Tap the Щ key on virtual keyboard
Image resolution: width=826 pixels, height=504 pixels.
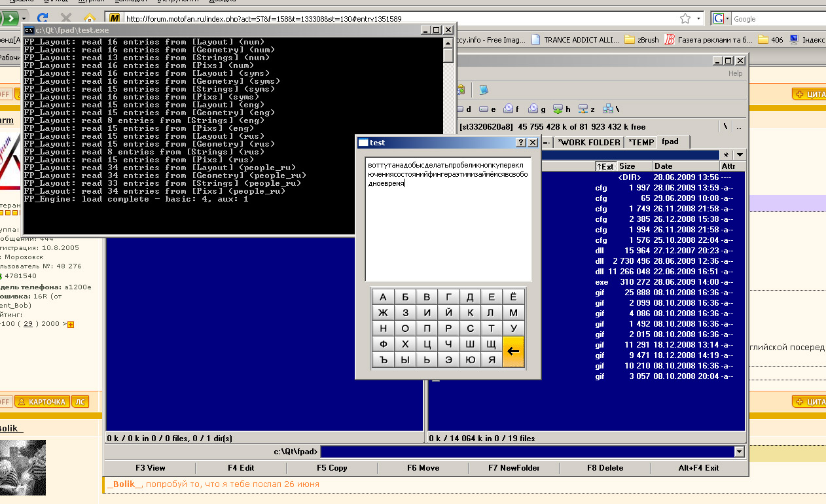point(492,344)
